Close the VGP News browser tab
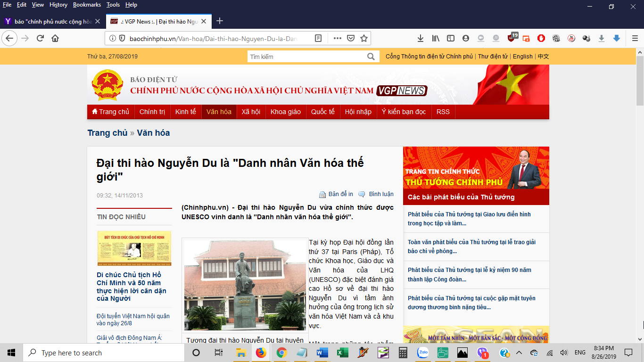Viewport: 644px width, 362px height. (204, 21)
